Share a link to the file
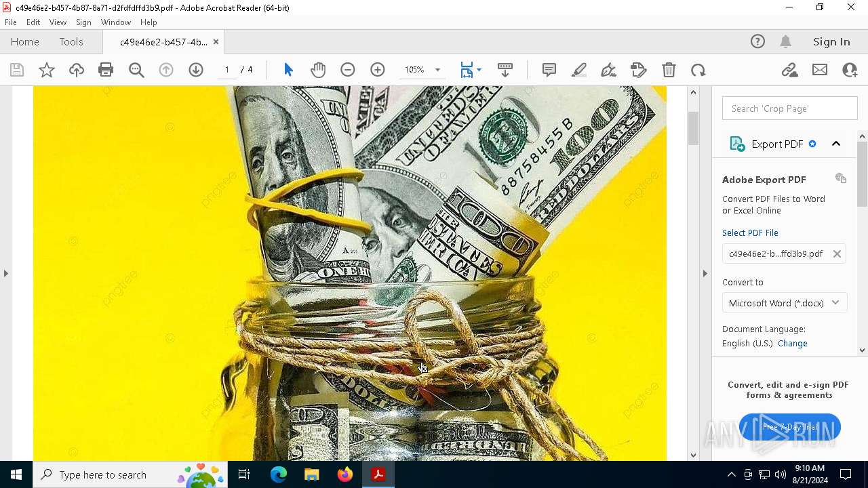The image size is (868, 488). click(x=789, y=70)
